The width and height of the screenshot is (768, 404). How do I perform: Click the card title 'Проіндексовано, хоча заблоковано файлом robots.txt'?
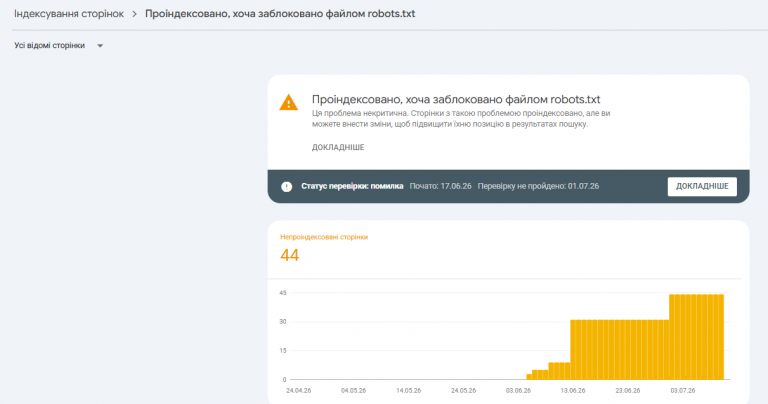[x=456, y=99]
